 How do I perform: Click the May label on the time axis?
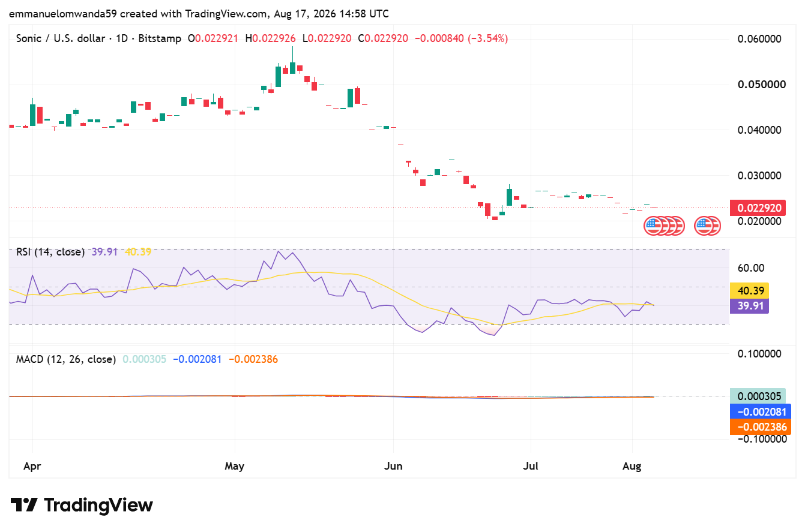[234, 466]
